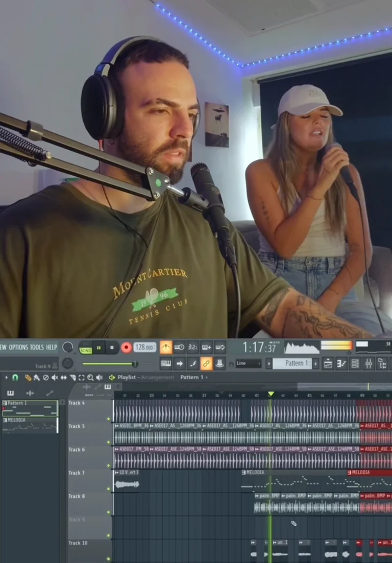
Task: Click the waveform icon above track headers
Action: coord(86,387)
